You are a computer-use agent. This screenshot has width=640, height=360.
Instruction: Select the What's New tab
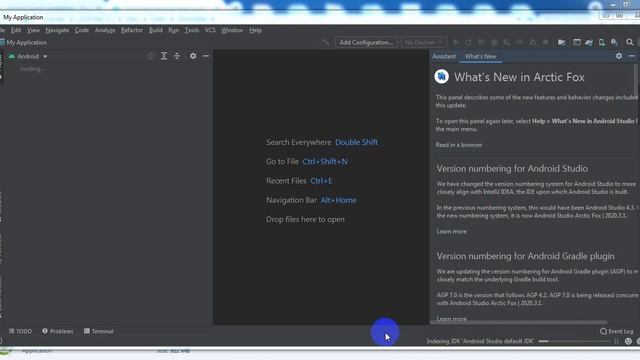click(x=480, y=56)
